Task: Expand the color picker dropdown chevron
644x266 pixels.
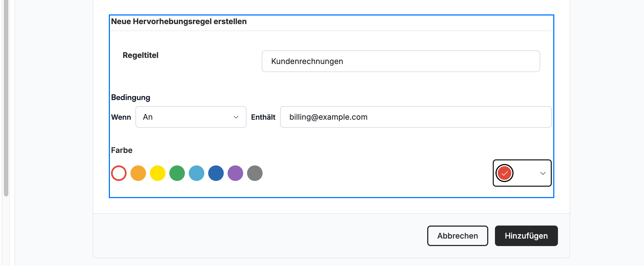Action: [543, 173]
